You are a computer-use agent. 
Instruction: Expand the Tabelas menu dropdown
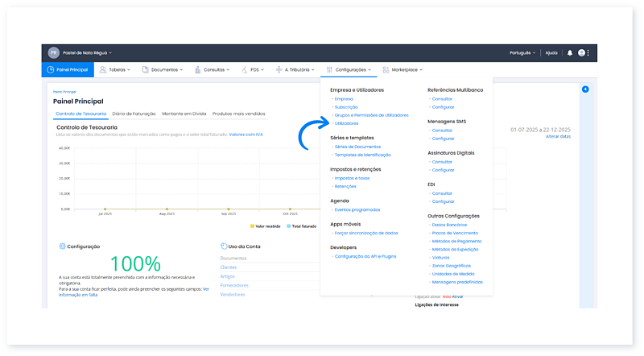tap(117, 70)
